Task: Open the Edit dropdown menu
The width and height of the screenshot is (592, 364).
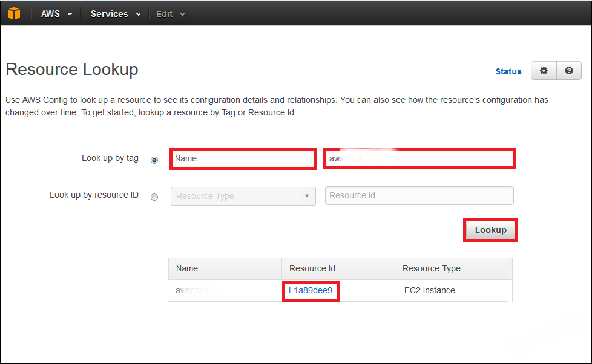Action: click(x=171, y=14)
